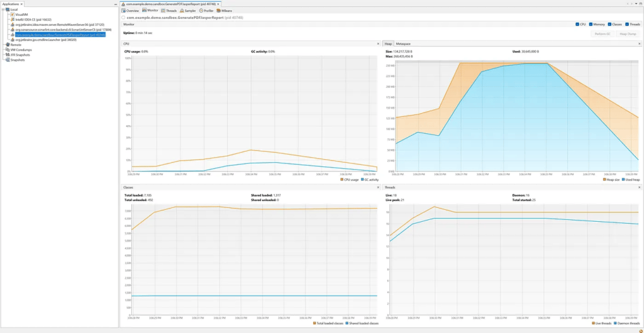
Task: Toggle the Memory graph checkbox
Action: click(591, 25)
